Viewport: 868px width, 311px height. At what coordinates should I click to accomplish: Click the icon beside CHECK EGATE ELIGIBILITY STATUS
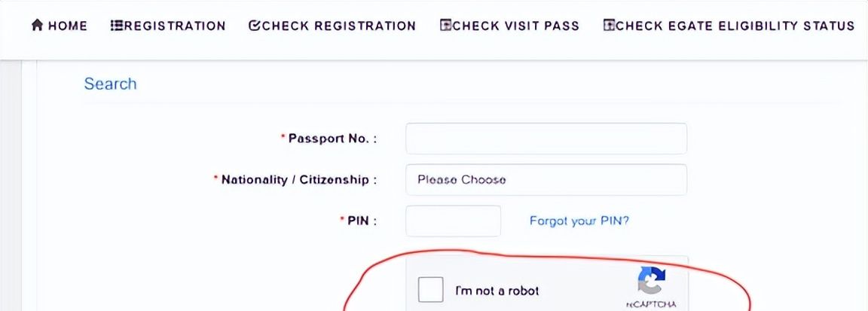click(610, 26)
